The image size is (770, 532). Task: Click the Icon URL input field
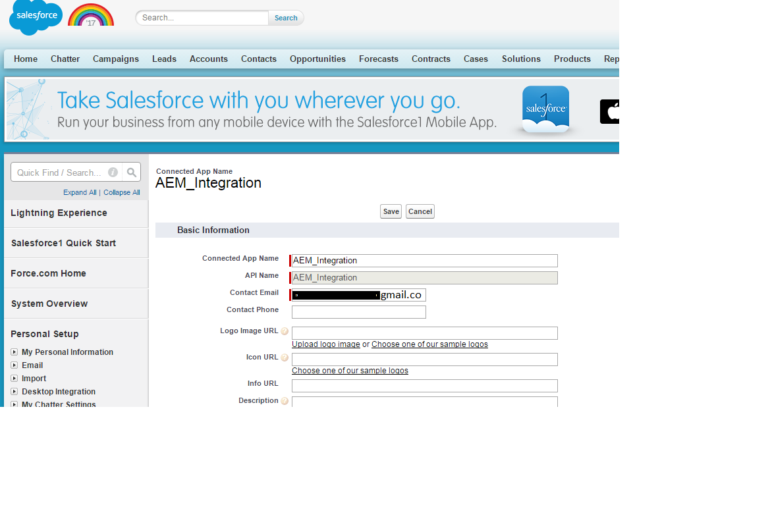425,359
